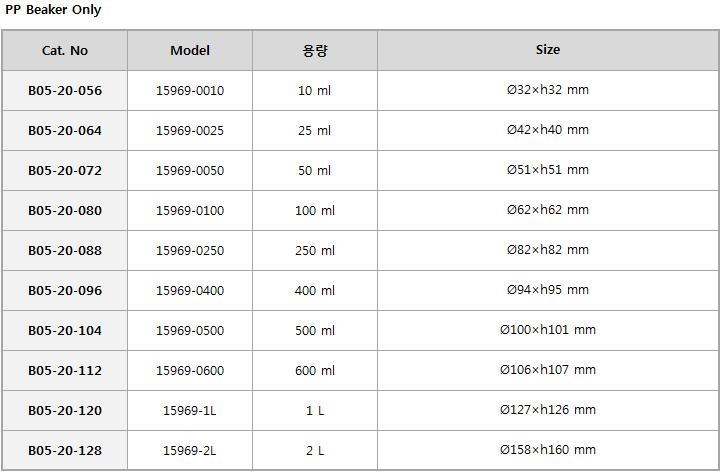Screen dimensions: 721x472
Task: Select the 2 L capacity cell
Action: pos(315,450)
